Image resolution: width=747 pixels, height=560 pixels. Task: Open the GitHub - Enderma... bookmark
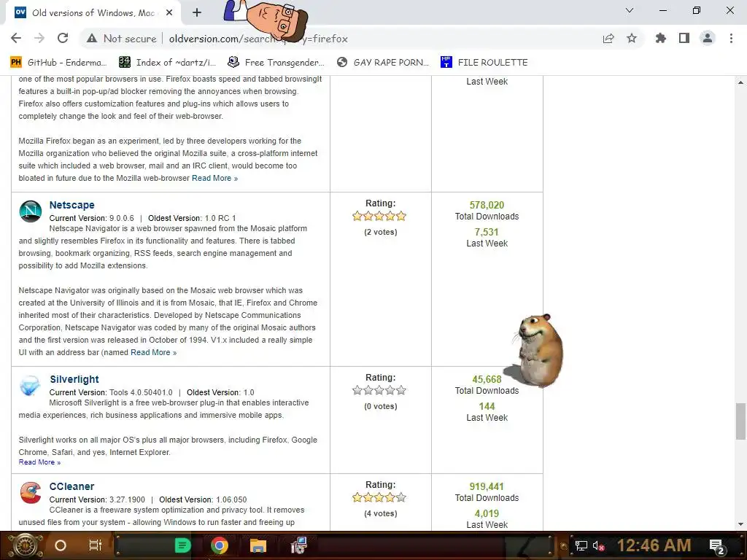click(58, 63)
